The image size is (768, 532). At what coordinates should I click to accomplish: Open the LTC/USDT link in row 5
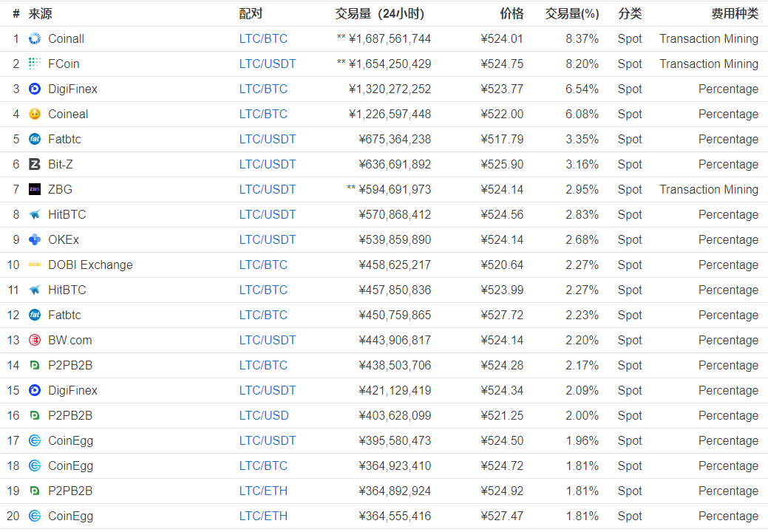pos(268,139)
